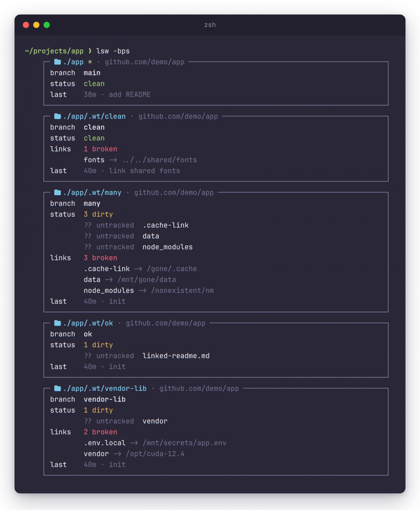This screenshot has width=420, height=510.
Task: Select the untracked node_modules entry
Action: point(167,247)
